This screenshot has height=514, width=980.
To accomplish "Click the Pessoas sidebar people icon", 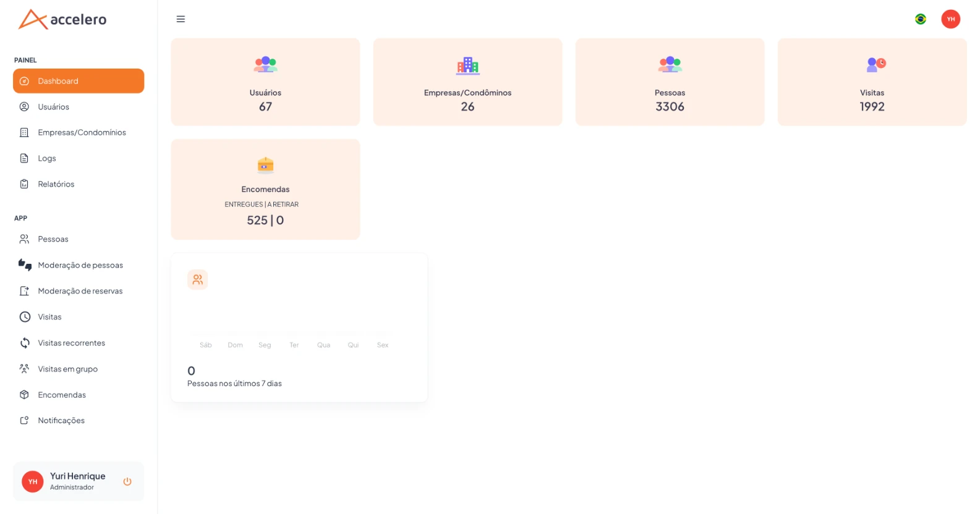I will coord(24,239).
